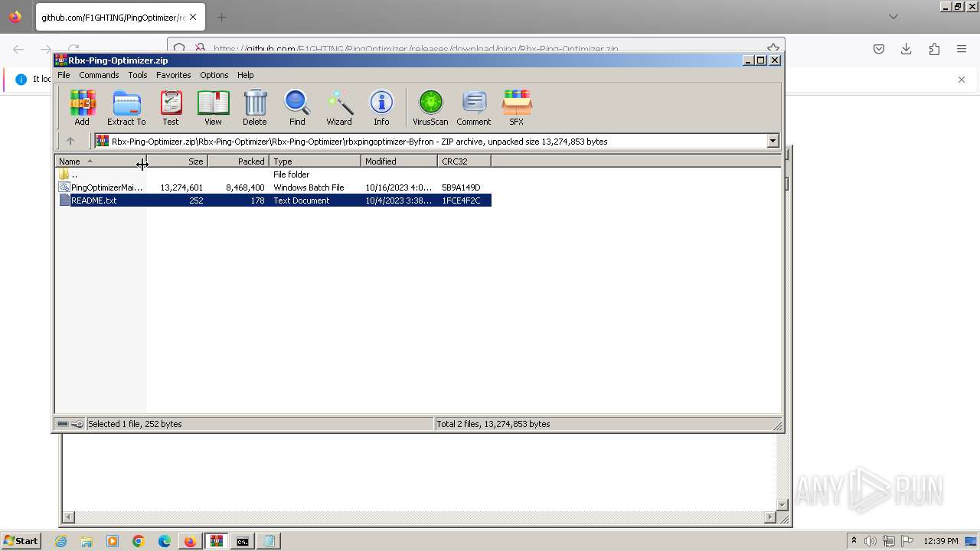Select README.txt file row
This screenshot has height=551, width=980.
click(x=273, y=201)
